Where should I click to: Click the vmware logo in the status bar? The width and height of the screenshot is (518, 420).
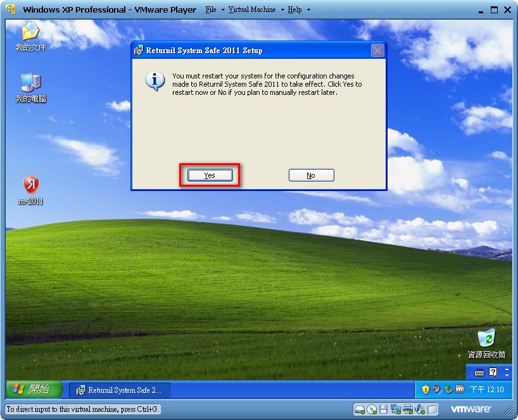tap(471, 409)
